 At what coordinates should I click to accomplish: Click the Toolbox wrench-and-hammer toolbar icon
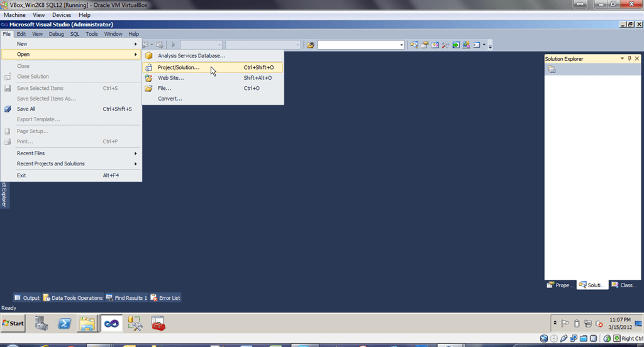coord(445,45)
